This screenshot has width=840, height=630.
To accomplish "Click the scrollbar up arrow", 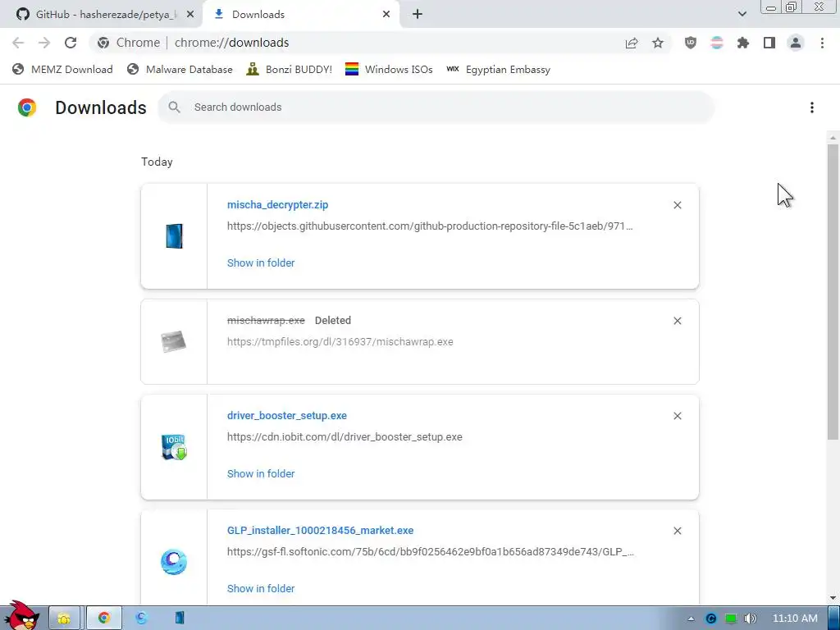I will 833,138.
